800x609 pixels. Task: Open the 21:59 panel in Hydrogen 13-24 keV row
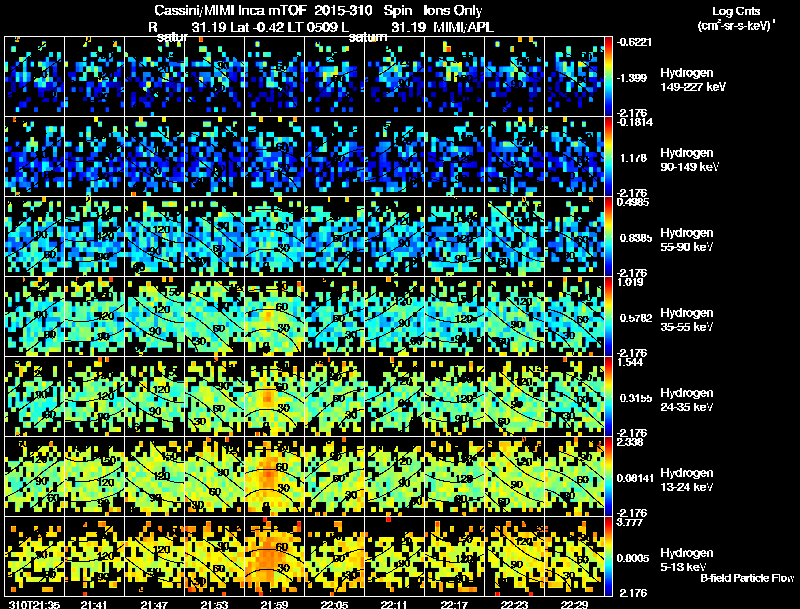pyautogui.click(x=274, y=476)
